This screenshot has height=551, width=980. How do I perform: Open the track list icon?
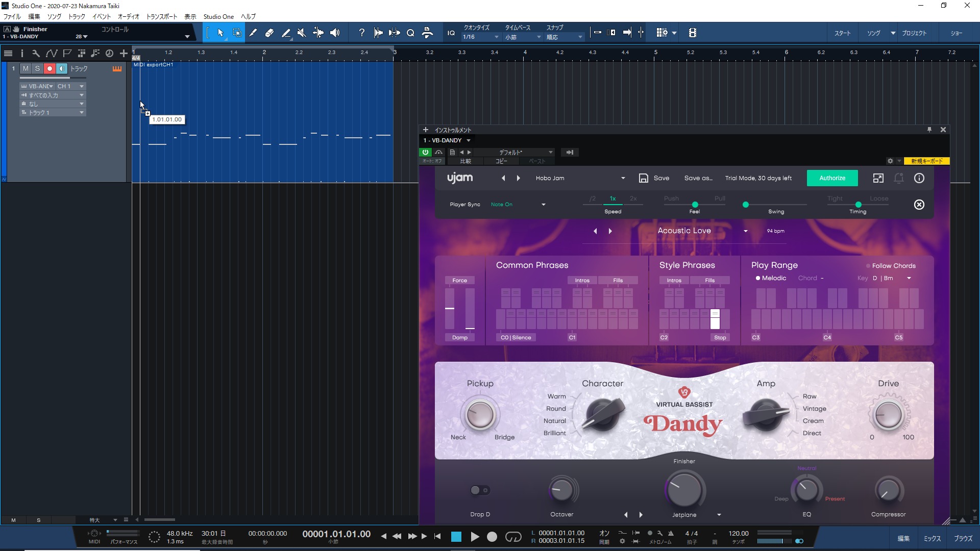[8, 53]
